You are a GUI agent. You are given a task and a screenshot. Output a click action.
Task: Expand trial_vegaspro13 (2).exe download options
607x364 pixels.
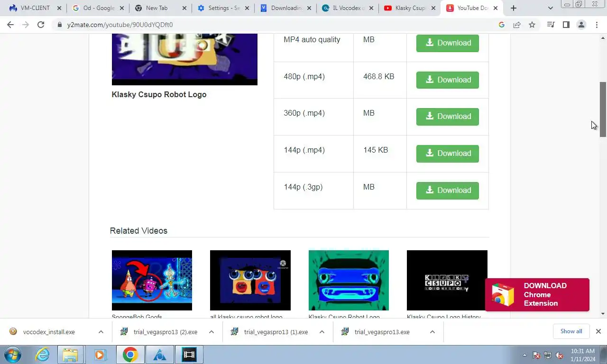[x=212, y=332]
